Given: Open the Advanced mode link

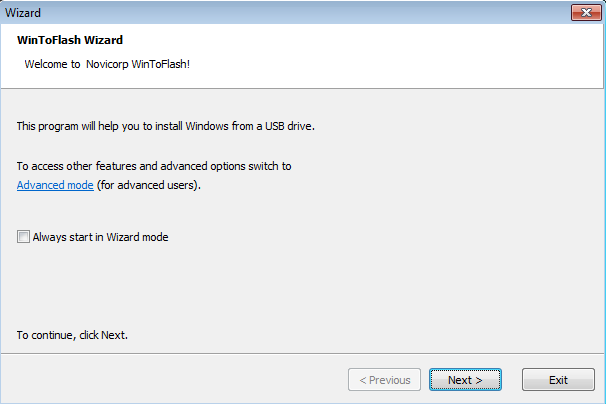Looking at the screenshot, I should coord(55,185).
